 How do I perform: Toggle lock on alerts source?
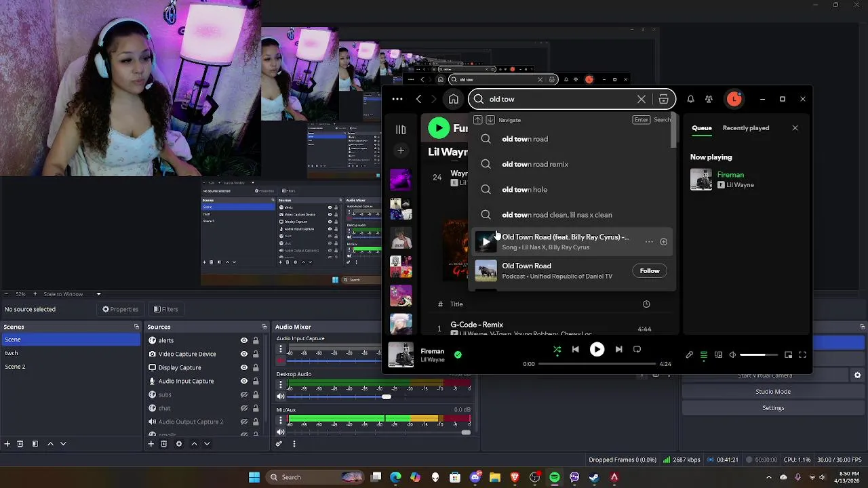256,340
